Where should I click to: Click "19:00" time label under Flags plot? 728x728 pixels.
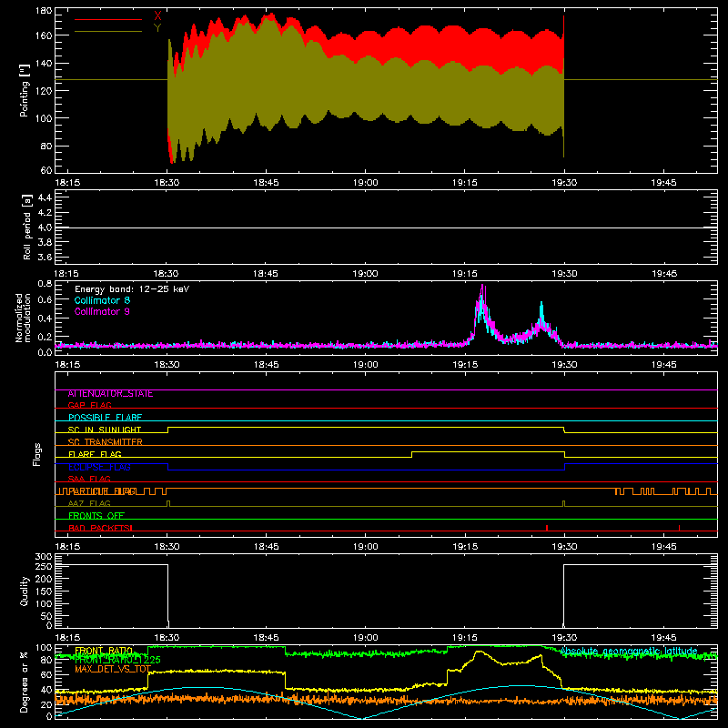[x=366, y=547]
